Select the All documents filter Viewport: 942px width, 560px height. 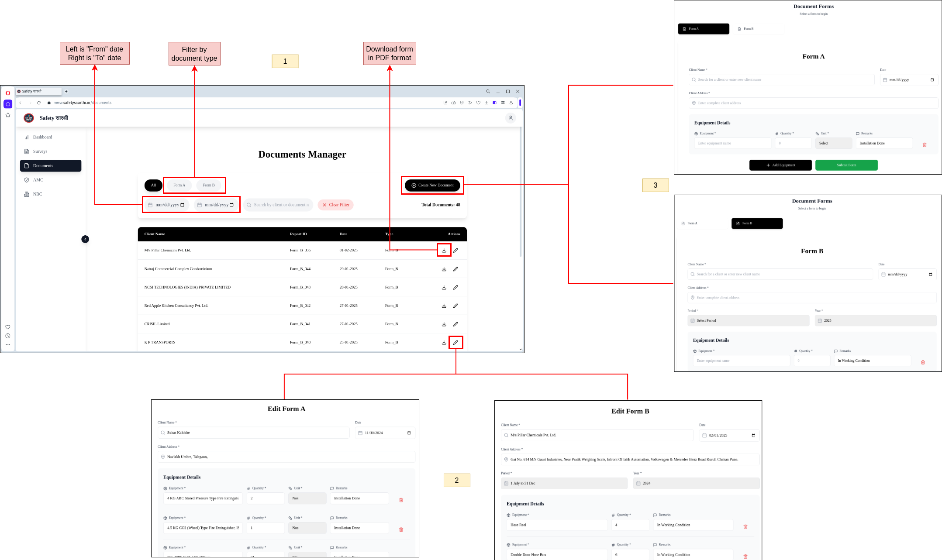pos(153,185)
